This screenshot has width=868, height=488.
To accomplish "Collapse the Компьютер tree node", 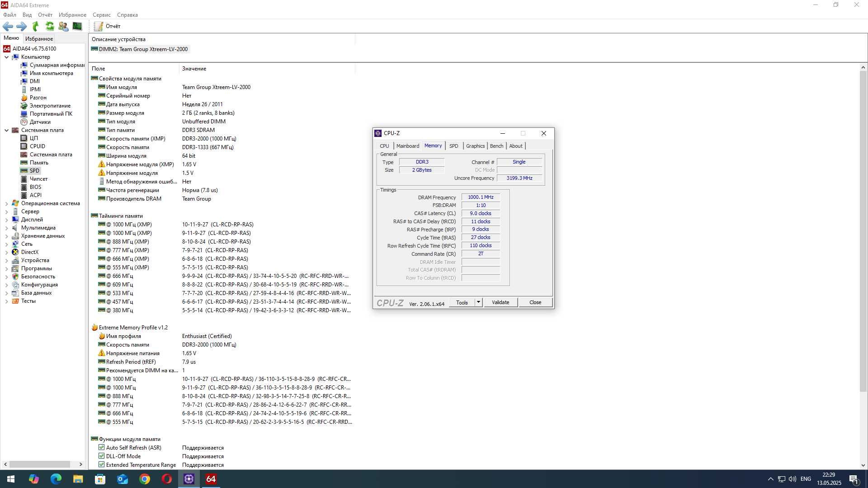I will click(6, 57).
